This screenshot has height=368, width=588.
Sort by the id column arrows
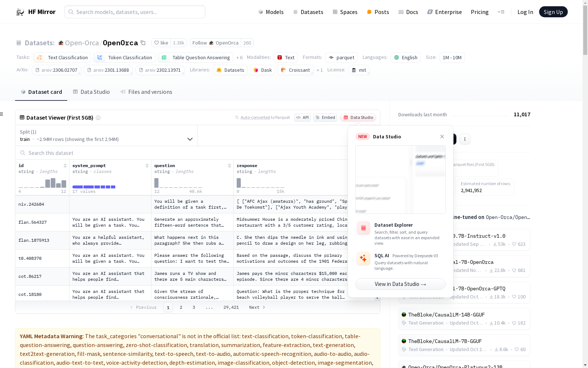coord(65,166)
